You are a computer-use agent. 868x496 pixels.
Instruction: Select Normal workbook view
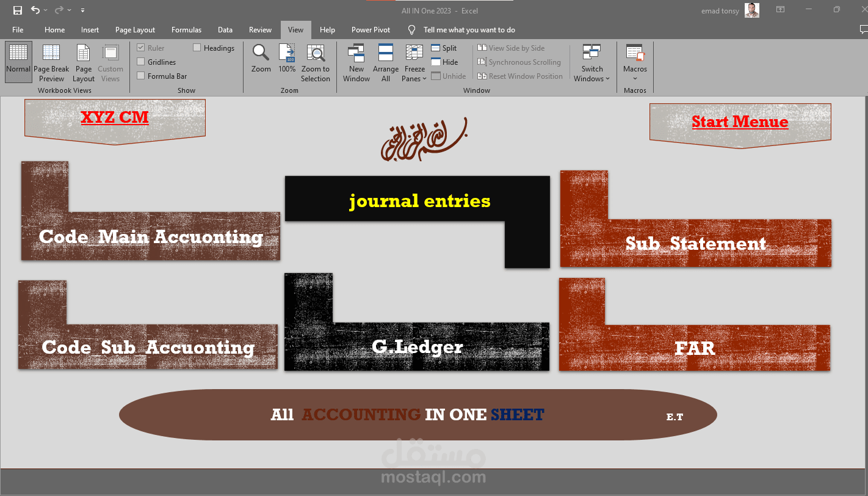point(18,62)
